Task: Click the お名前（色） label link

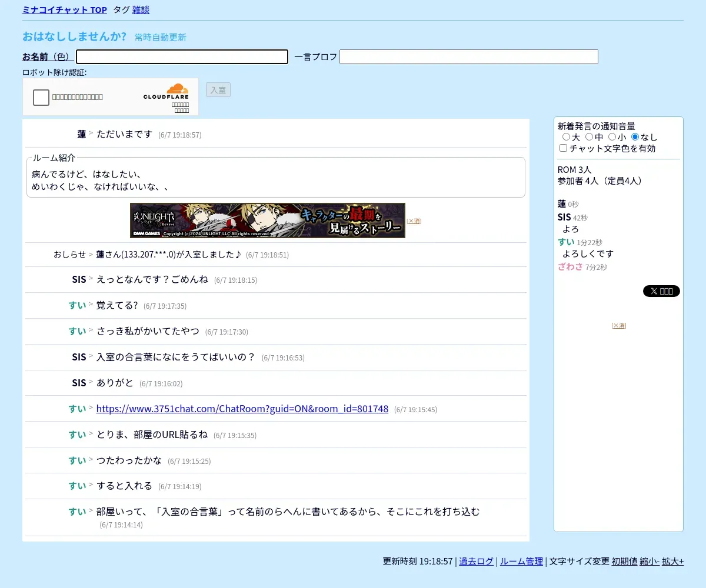Action: 48,56
